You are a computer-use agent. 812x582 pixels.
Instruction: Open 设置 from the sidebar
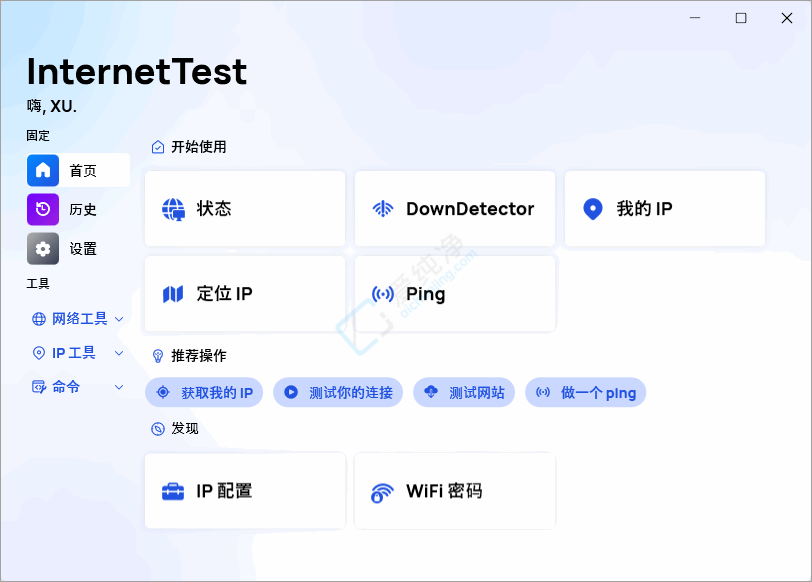click(x=83, y=248)
